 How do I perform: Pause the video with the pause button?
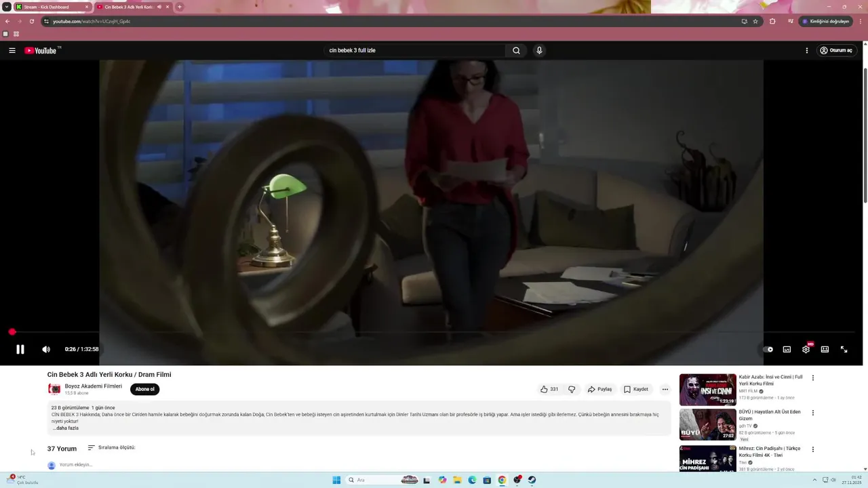pyautogui.click(x=20, y=349)
